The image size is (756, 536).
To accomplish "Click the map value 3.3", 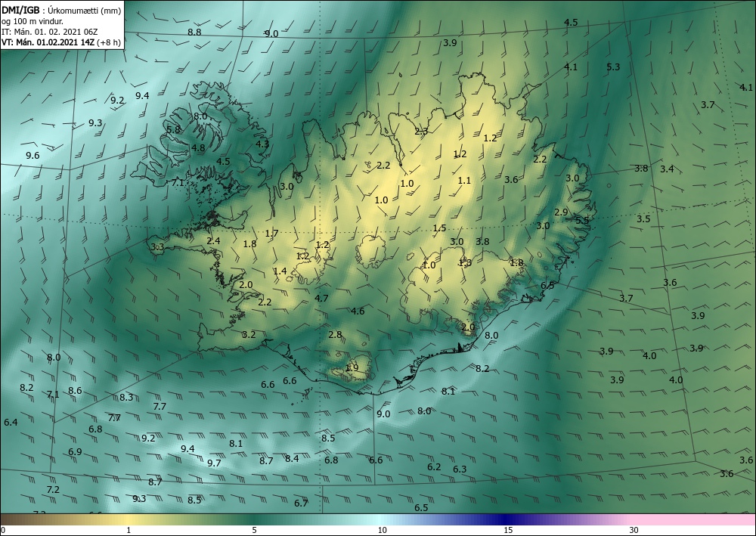I will pos(158,246).
